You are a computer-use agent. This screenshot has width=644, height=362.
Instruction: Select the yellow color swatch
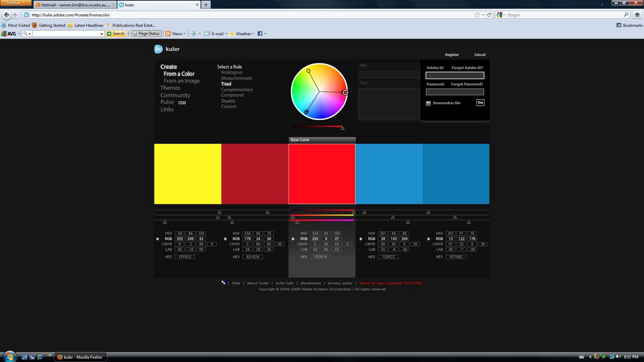click(x=188, y=174)
